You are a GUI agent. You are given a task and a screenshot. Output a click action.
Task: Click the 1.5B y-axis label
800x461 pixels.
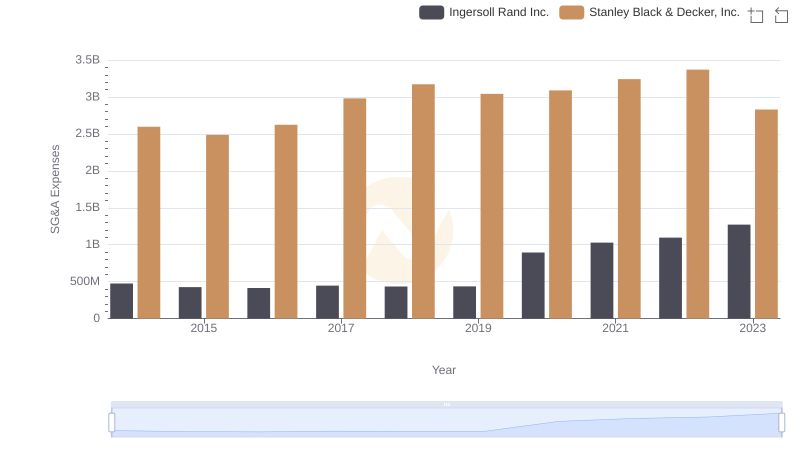(88, 207)
